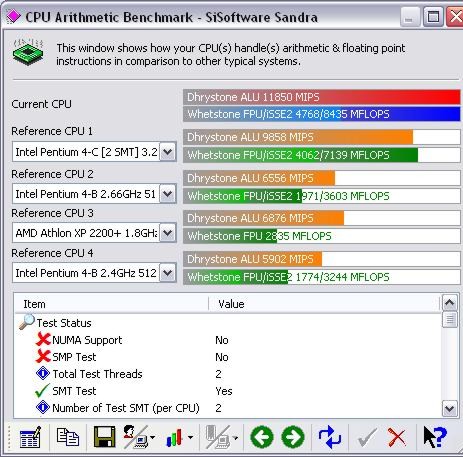The height and width of the screenshot is (457, 463).
Task: Click the bar chart icon in toolbar
Action: pos(174,437)
